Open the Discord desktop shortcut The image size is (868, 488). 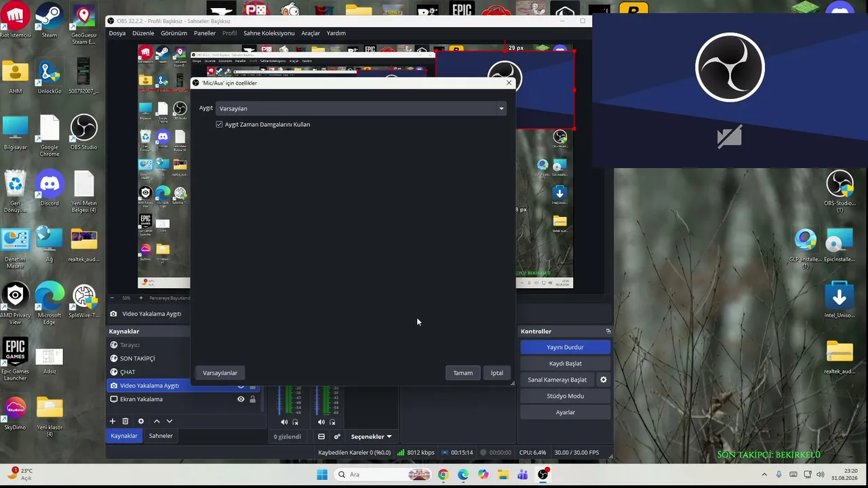point(50,189)
